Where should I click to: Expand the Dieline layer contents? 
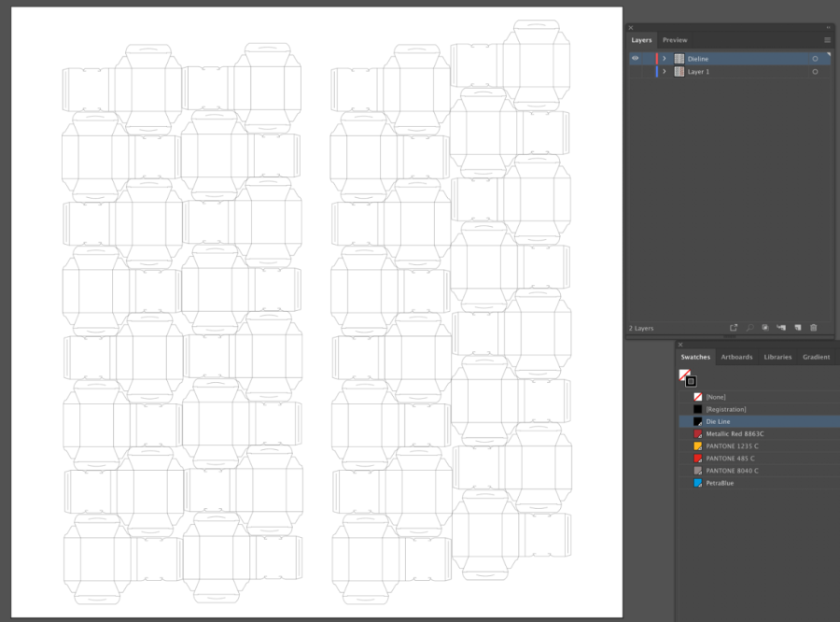tap(665, 59)
